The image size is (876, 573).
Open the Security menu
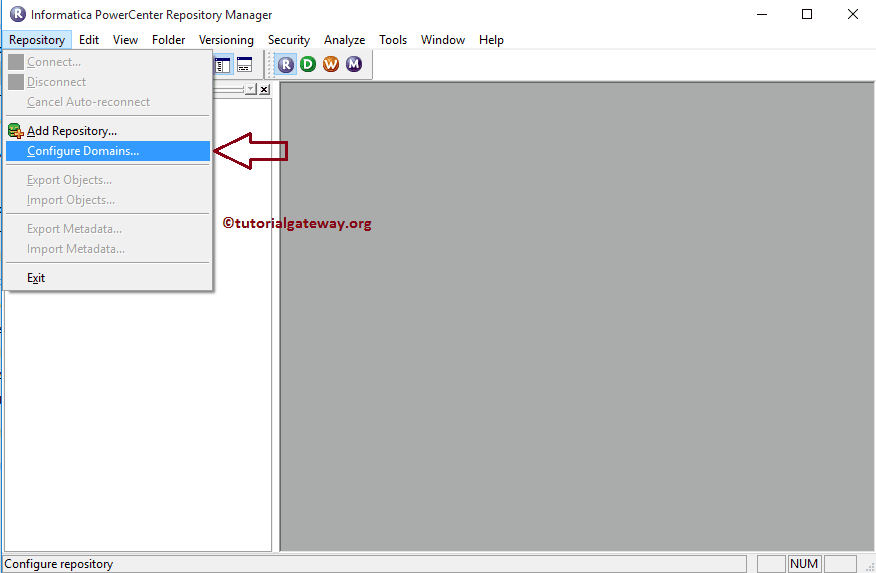(289, 40)
